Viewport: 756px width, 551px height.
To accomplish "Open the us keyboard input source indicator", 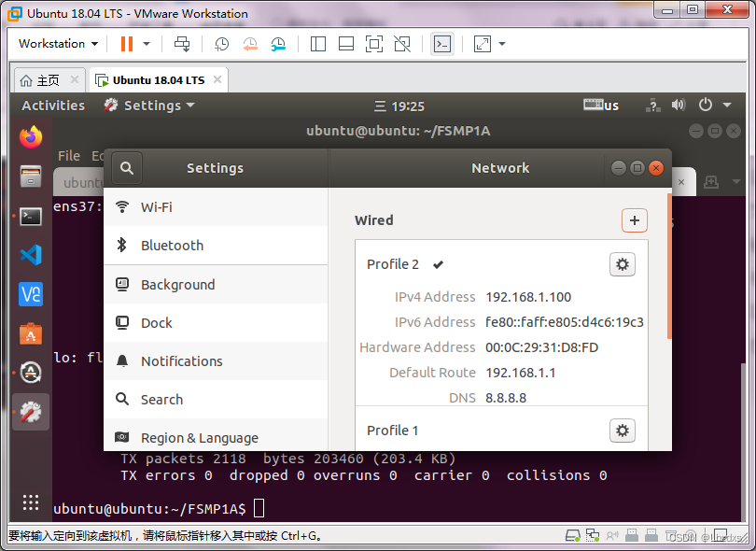I will pos(601,106).
